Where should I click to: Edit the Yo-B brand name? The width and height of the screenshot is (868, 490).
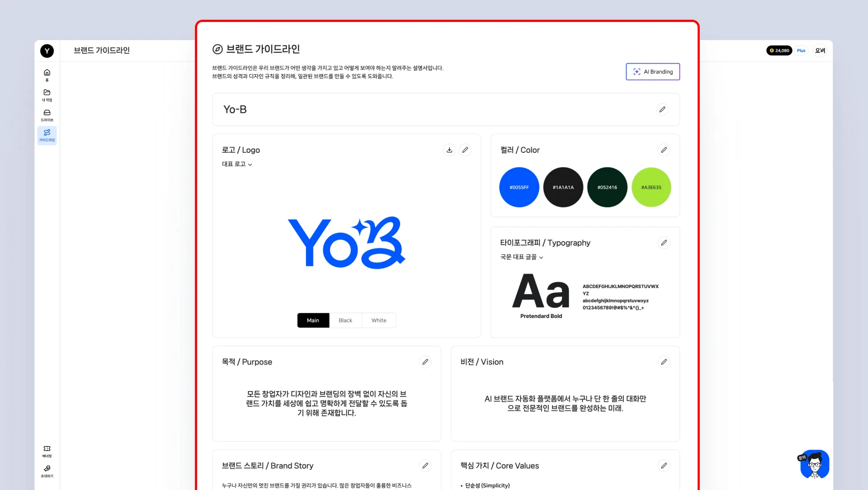[662, 110]
